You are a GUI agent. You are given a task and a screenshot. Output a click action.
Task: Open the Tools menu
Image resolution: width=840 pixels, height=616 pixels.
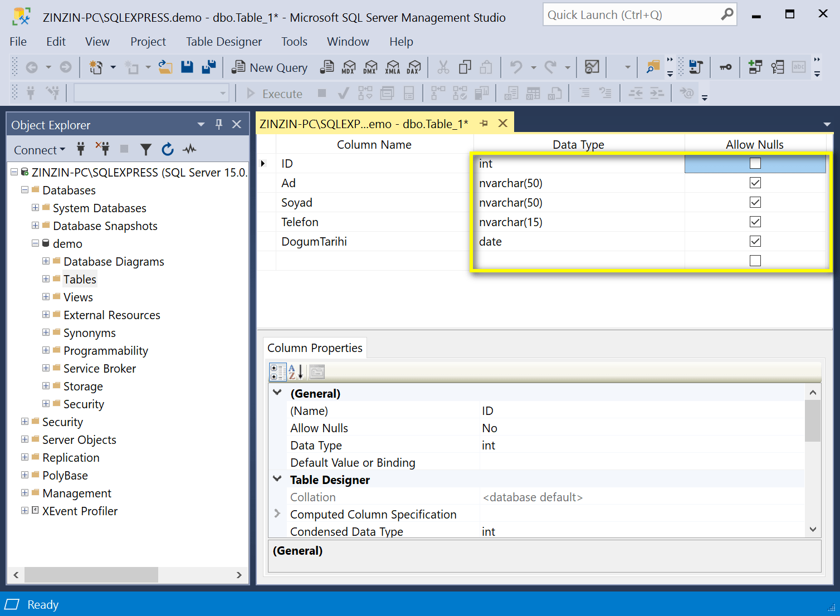coord(294,42)
